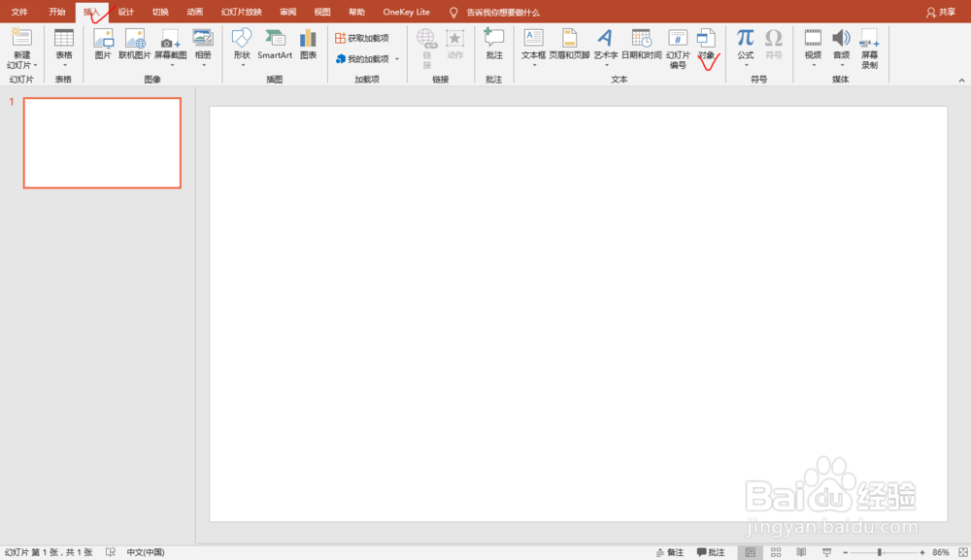Click the Link (链接) icon
The image size is (971, 560).
tap(426, 48)
